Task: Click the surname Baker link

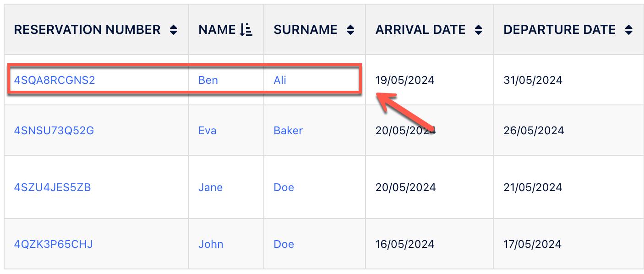Action: click(288, 131)
